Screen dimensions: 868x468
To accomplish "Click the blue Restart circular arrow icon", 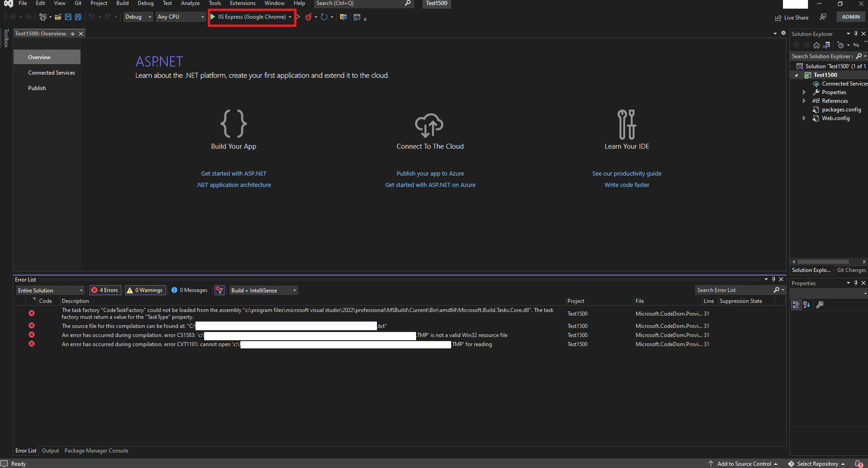I will [x=324, y=17].
